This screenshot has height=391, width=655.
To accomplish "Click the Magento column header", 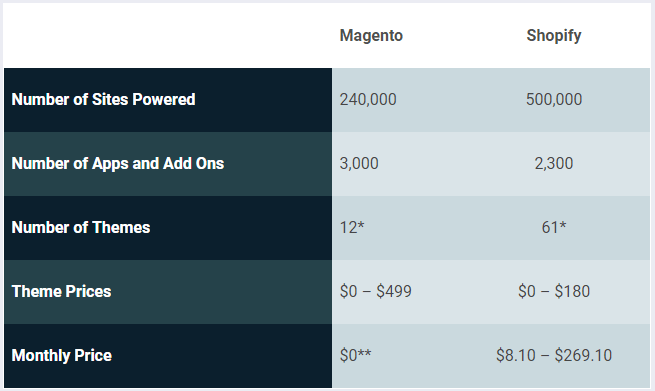I will 371,36.
